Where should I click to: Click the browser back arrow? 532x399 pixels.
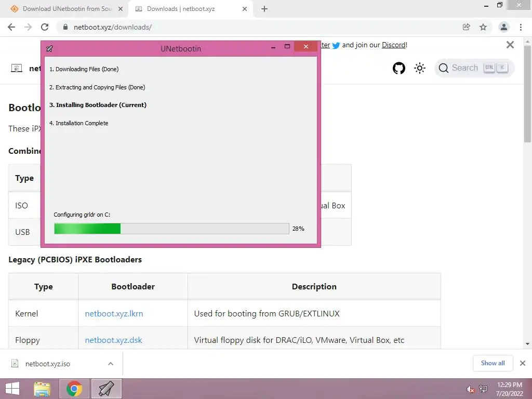coord(11,27)
